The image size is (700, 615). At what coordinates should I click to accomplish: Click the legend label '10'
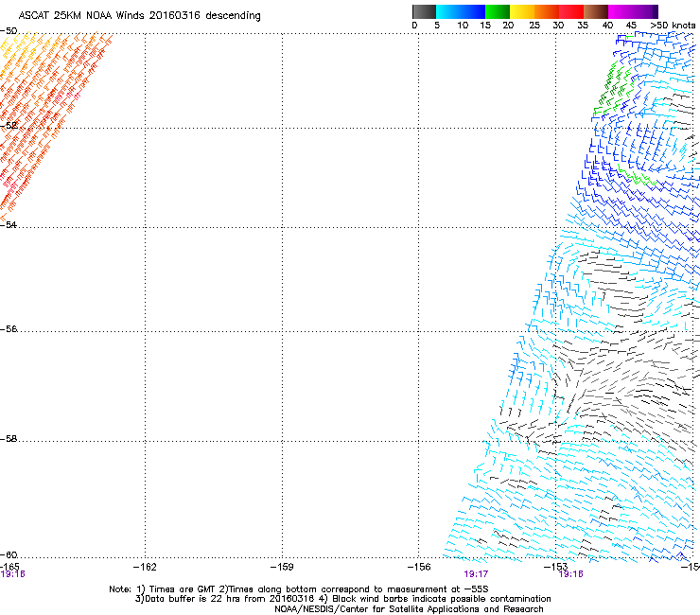pyautogui.click(x=463, y=26)
